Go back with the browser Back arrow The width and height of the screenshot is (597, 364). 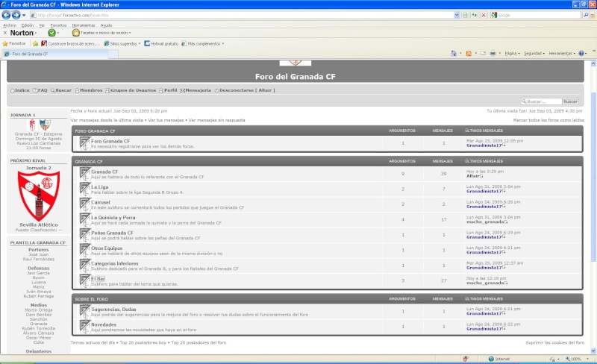pos(6,15)
